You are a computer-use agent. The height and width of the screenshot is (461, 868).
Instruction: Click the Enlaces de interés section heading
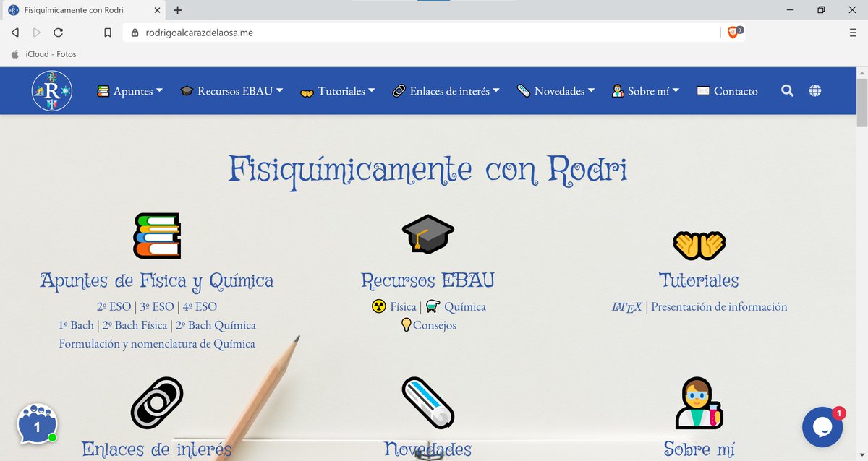[157, 449]
